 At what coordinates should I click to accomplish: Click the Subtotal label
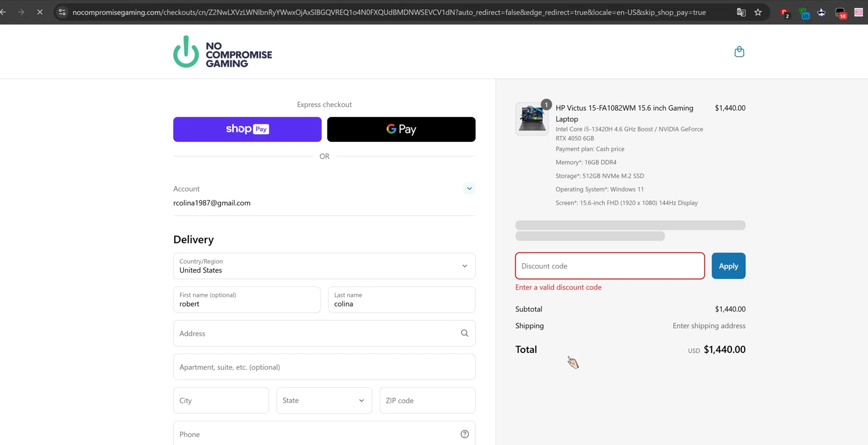(x=529, y=309)
